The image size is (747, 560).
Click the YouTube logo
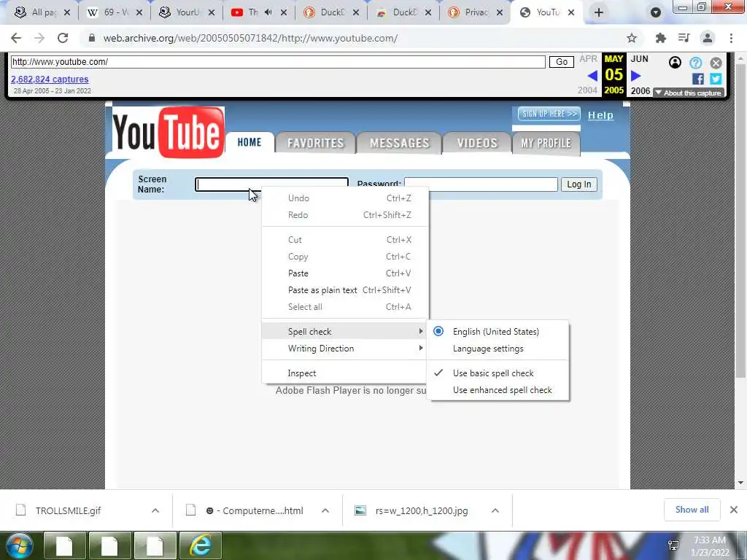pyautogui.click(x=169, y=132)
